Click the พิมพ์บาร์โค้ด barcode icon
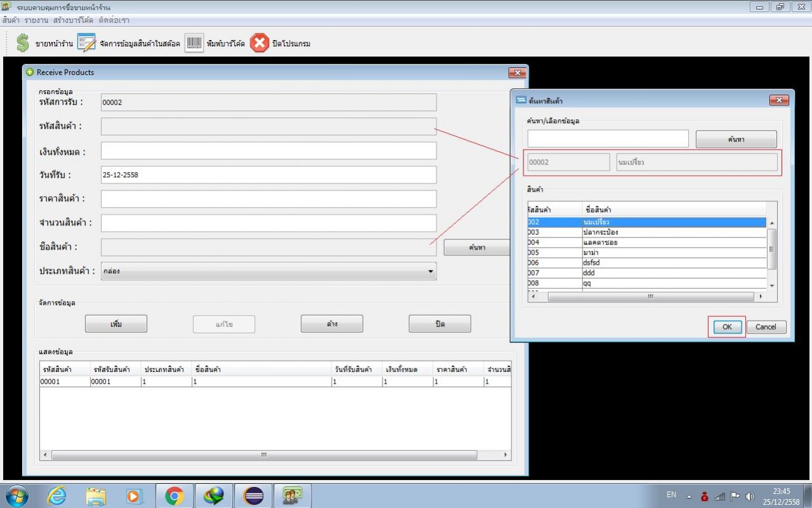 pos(194,43)
